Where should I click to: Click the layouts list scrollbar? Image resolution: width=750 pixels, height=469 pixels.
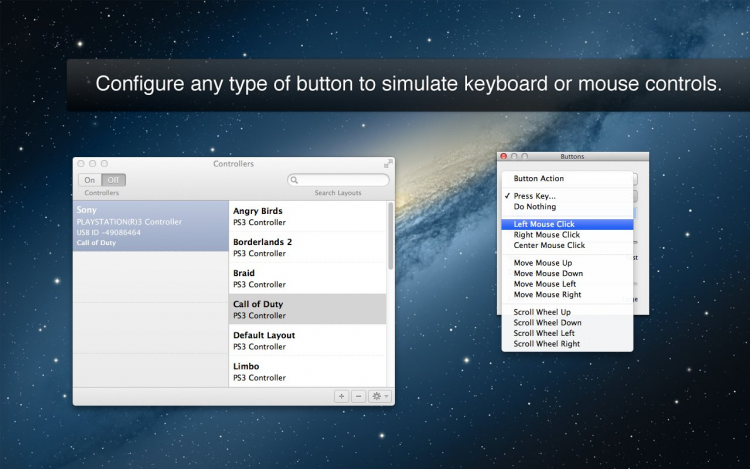pos(390,236)
